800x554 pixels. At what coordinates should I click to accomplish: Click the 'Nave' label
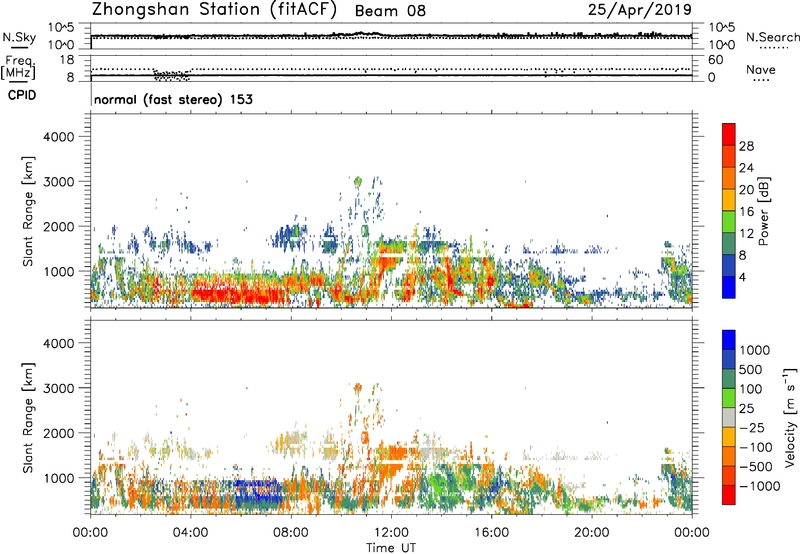[761, 70]
